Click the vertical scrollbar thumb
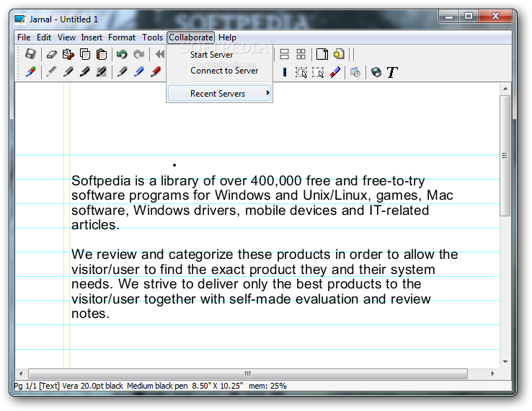532x411 pixels. click(x=505, y=156)
